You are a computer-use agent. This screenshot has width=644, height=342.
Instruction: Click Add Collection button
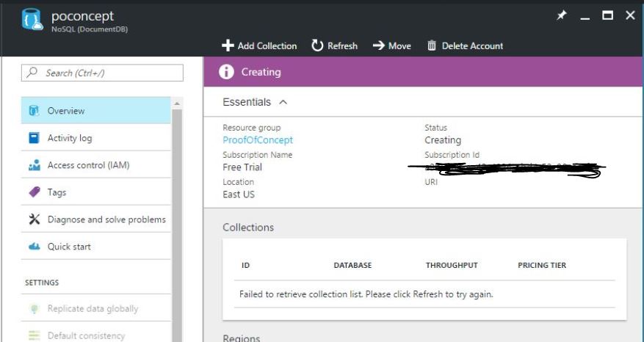[259, 46]
